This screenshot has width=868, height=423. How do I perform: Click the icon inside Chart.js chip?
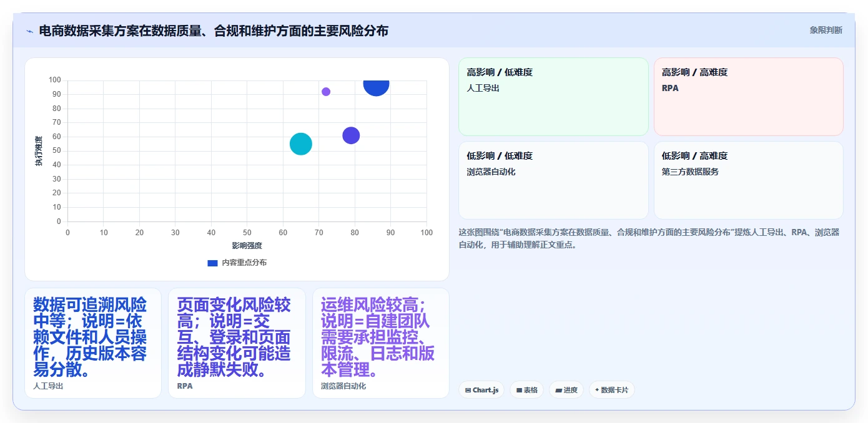(468, 391)
